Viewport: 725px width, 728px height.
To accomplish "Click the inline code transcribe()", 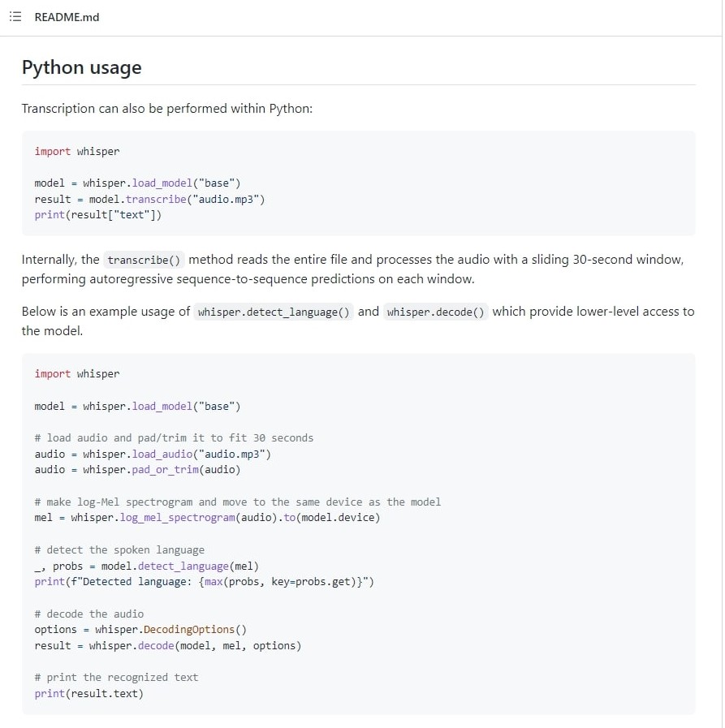I will pos(144,260).
